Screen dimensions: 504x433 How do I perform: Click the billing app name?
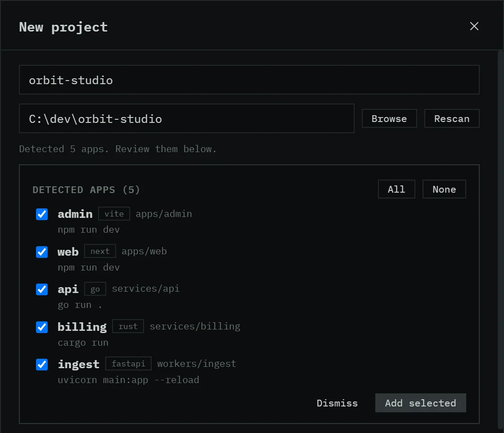82,327
